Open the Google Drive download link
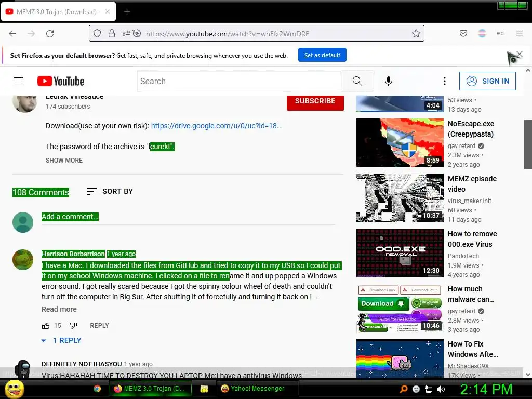The width and height of the screenshot is (532, 399). (x=217, y=126)
